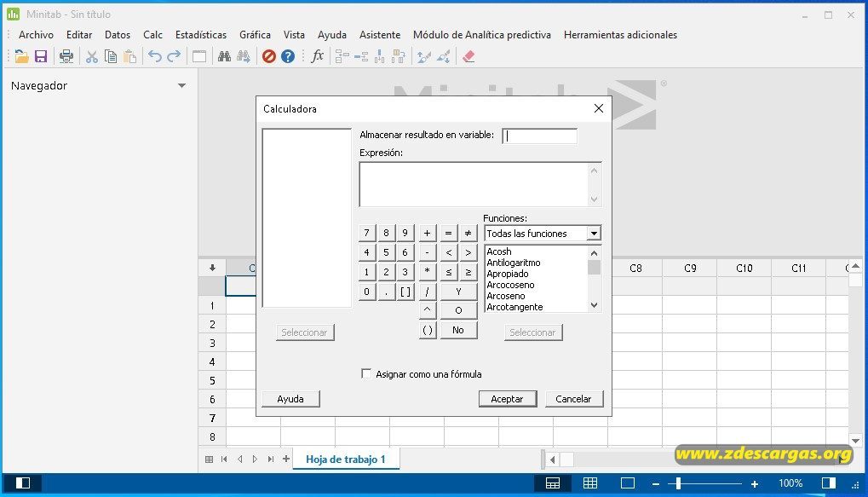Close the Calculadora dialog with X
Image resolution: width=868 pixels, height=497 pixels.
599,108
